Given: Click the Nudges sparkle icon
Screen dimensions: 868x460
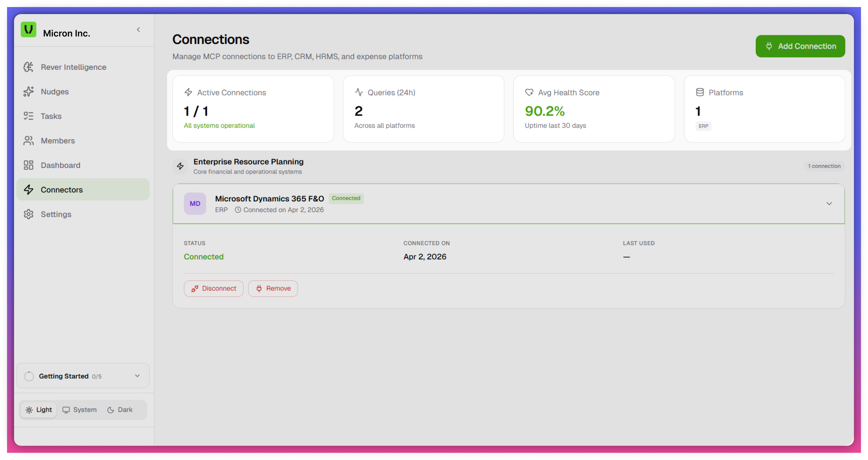Looking at the screenshot, I should click(28, 92).
